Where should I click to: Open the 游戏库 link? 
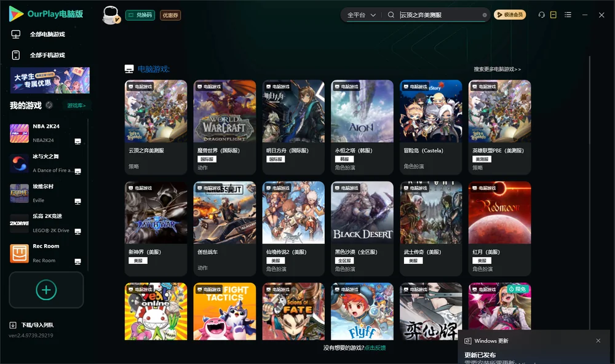coord(76,106)
